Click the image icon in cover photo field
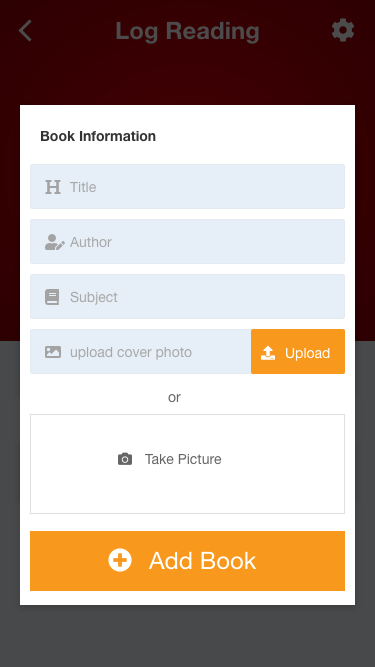The image size is (375, 667). tap(53, 352)
